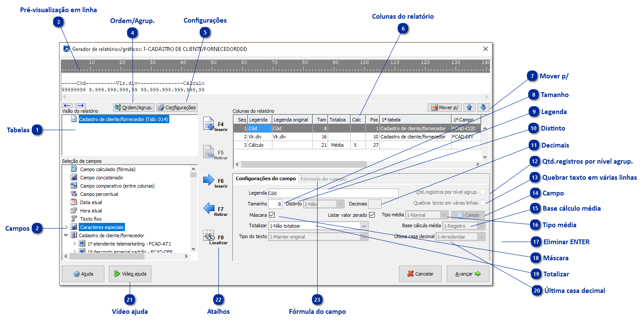644x323 pixels.
Task: Click the FCAD-COD cell
Action: point(466,128)
